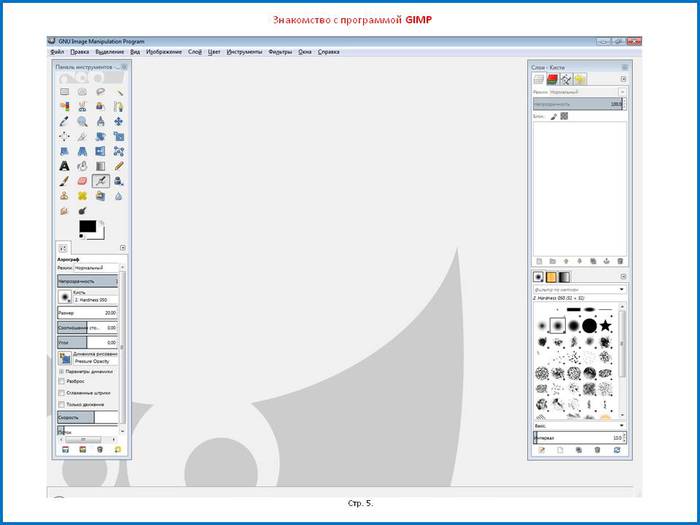Open the Basic tag dropdown below brushes
Screen dimensions: 700x525
tap(580, 426)
